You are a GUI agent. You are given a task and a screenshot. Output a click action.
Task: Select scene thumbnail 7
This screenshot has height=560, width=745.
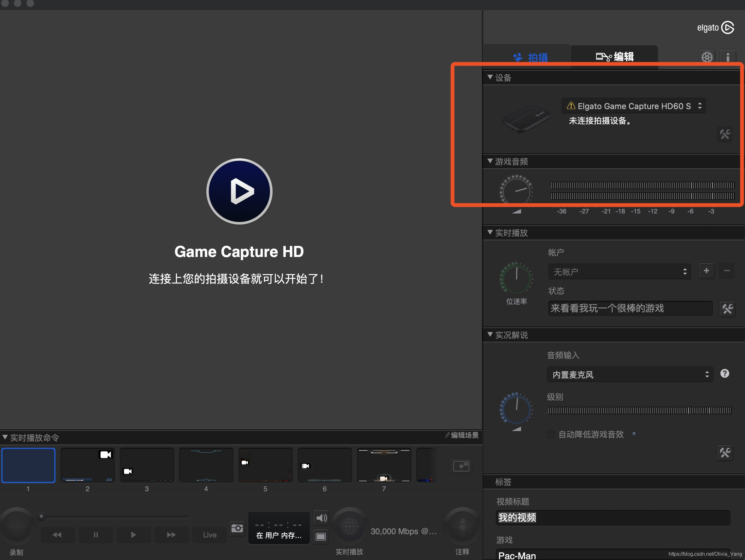click(384, 465)
